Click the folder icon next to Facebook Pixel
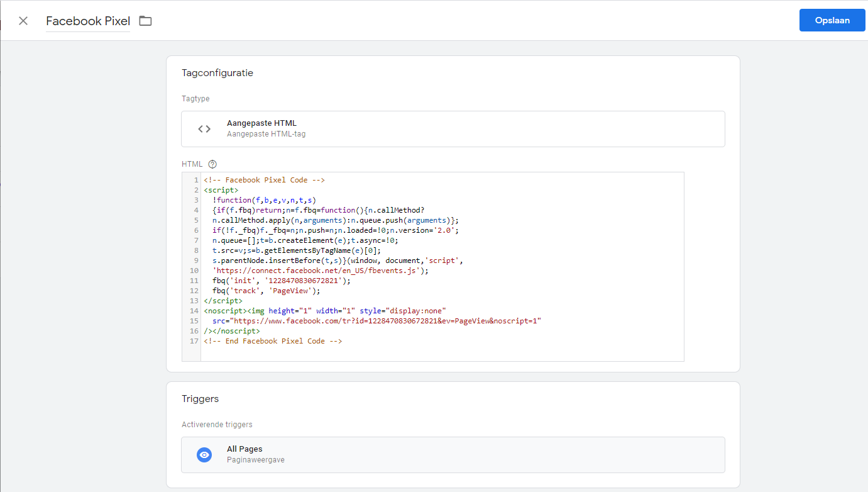The image size is (868, 492). [145, 21]
